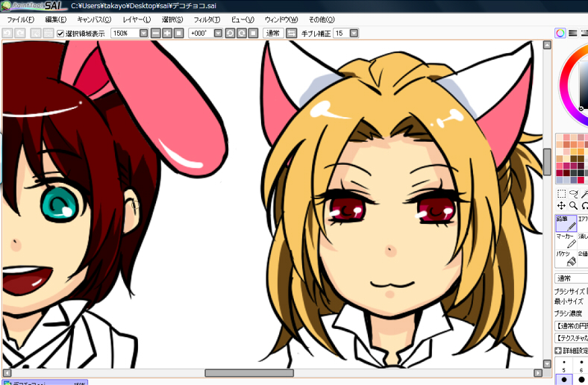
Task: Click the デコチョコ.sai document tab
Action: click(x=45, y=382)
